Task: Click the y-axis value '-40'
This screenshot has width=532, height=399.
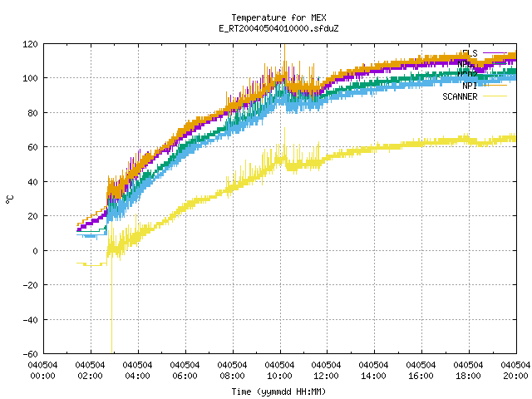Action: [x=30, y=320]
